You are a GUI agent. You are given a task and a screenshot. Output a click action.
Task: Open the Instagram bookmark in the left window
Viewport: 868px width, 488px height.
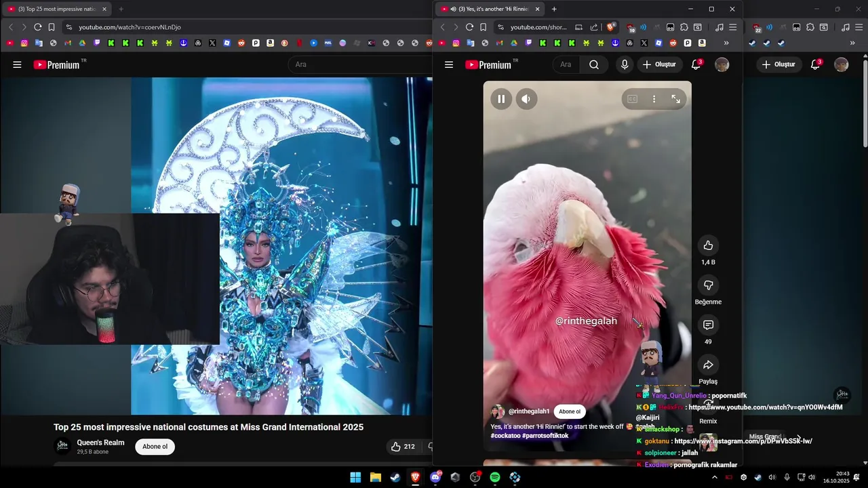[24, 43]
